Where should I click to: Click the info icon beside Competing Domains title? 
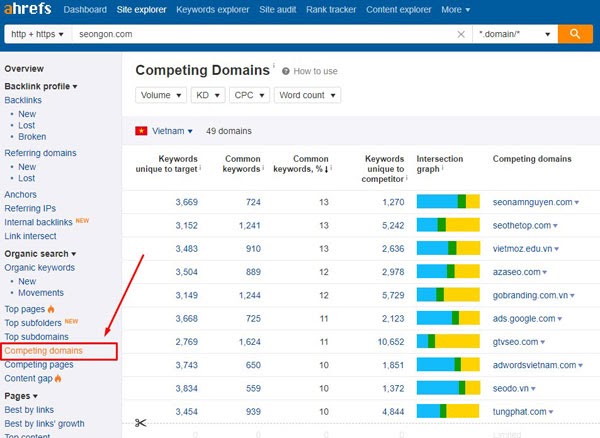click(x=274, y=65)
